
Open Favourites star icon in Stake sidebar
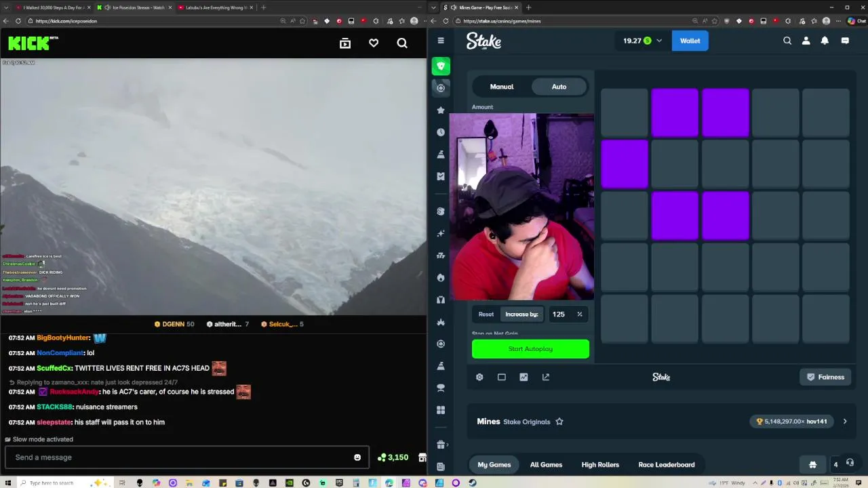pyautogui.click(x=441, y=110)
